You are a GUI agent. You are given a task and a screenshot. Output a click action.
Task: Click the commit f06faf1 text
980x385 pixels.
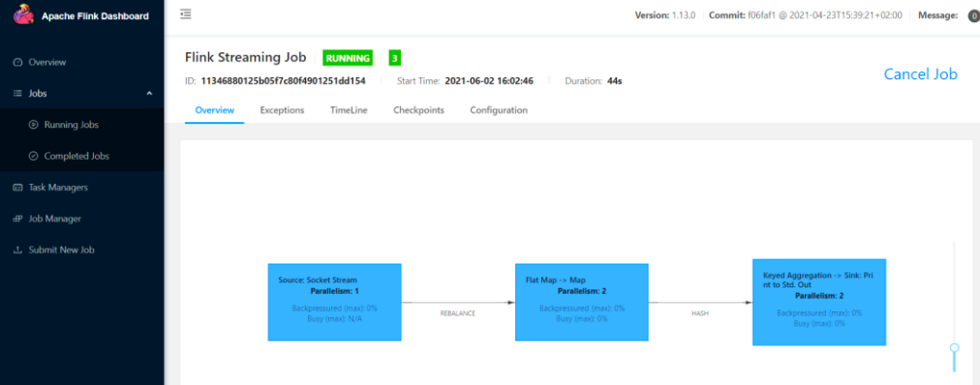[805, 15]
